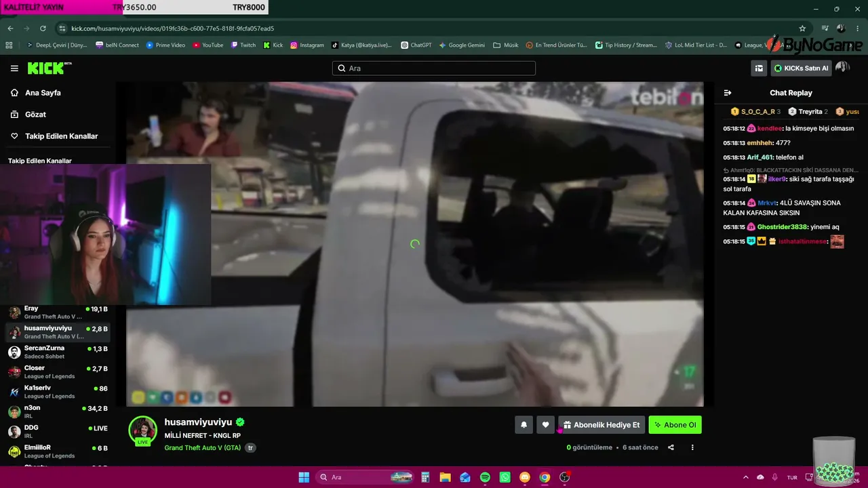Select Treyrita in gifter leaderboard
868x488 pixels.
pos(808,112)
